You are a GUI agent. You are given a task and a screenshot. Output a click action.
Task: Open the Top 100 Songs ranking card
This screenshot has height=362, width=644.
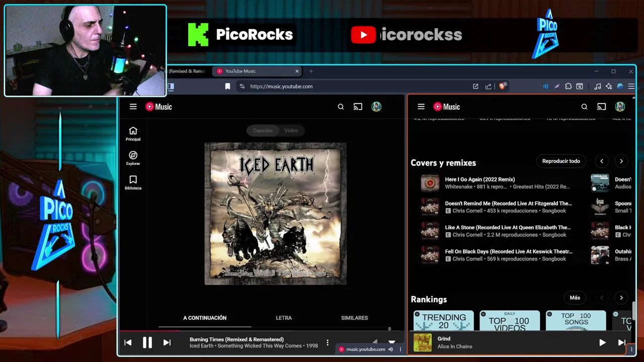(576, 321)
